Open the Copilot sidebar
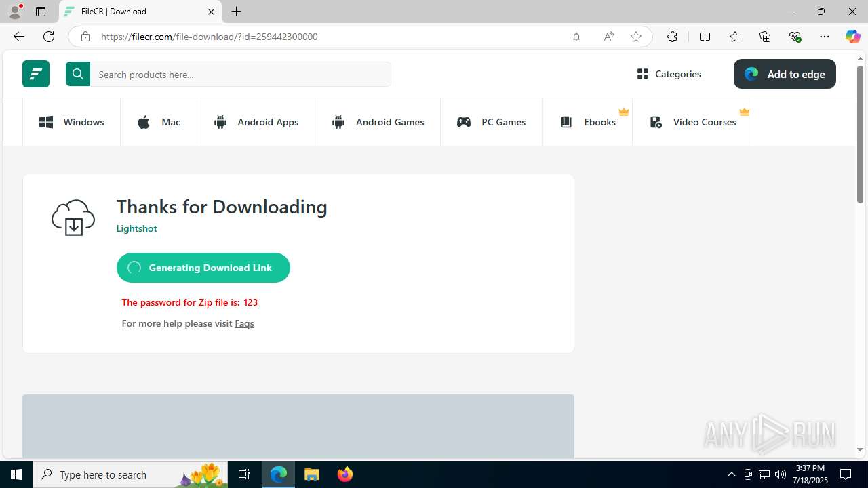 coord(852,37)
